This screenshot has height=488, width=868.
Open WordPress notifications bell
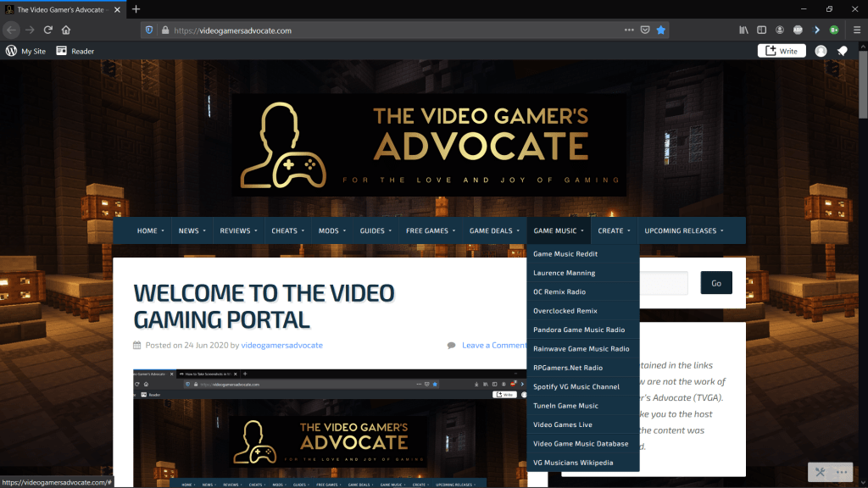point(842,51)
